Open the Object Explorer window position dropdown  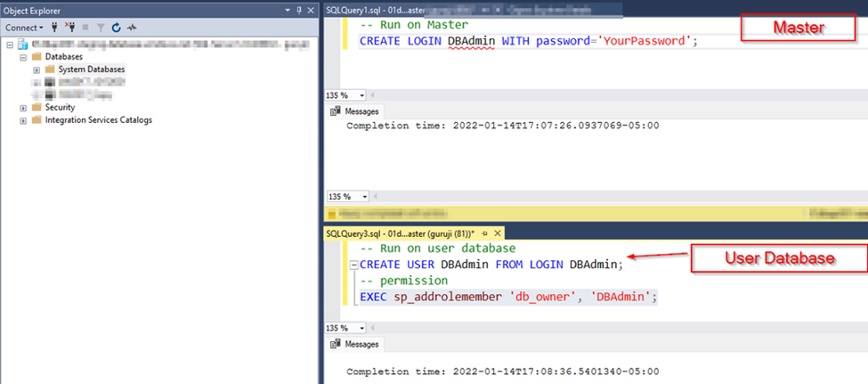(x=288, y=11)
